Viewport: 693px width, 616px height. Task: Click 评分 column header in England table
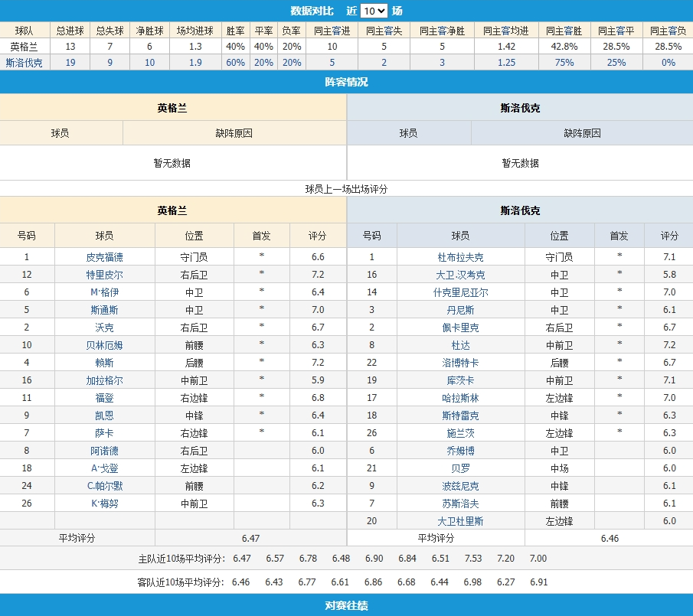[317, 236]
